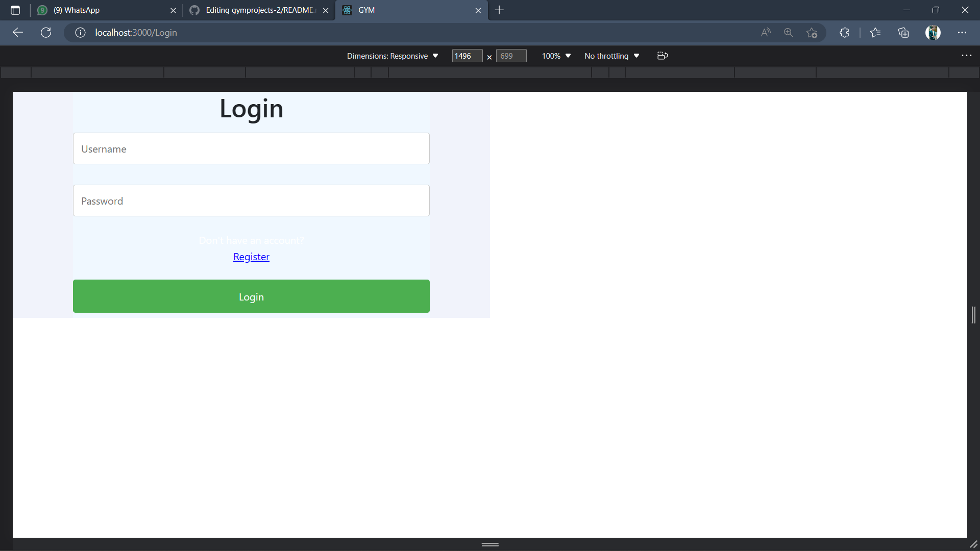Click the viewport width field 1496
The width and height of the screenshot is (980, 551).
pyautogui.click(x=467, y=56)
